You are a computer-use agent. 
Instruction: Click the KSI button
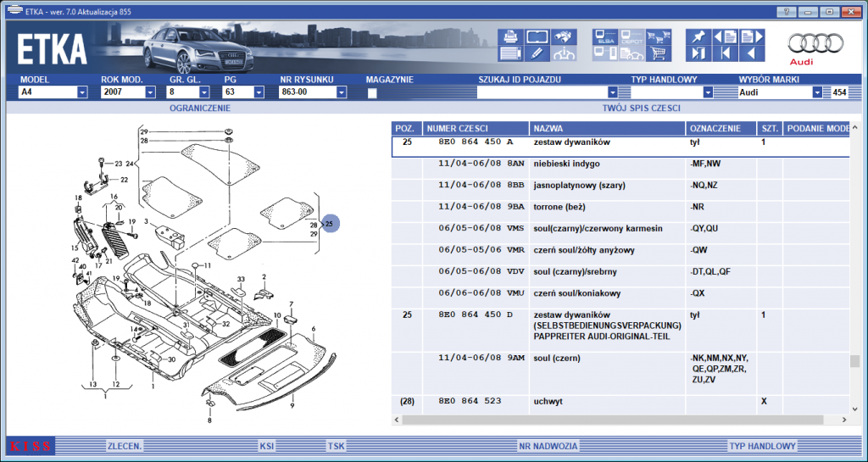click(267, 446)
